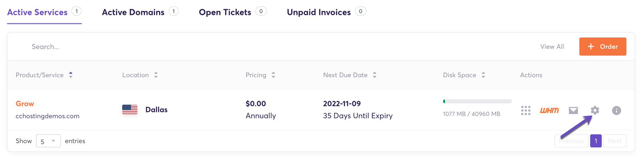Click the US flag icon next to Dallas
The width and height of the screenshot is (644, 163).
click(x=130, y=109)
